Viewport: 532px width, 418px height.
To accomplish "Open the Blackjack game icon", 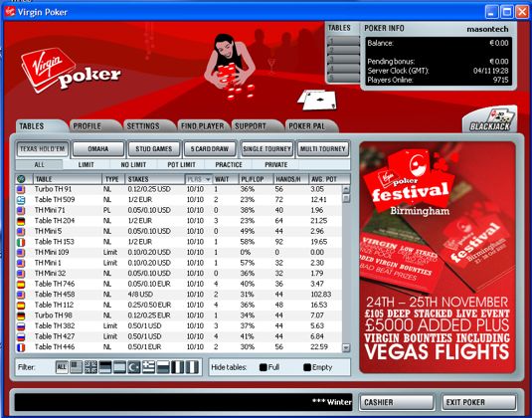I will [x=490, y=119].
